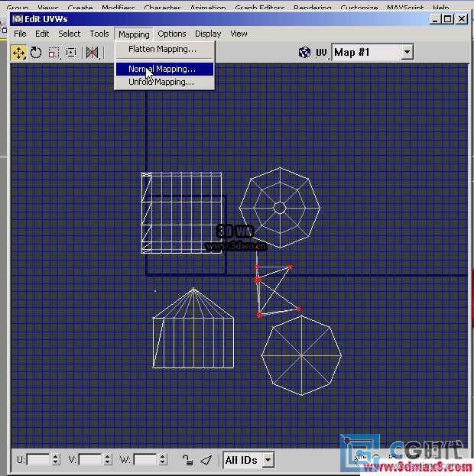Open Character menu in main 3ds Max window
Image resolution: width=474 pixels, height=476 pixels.
click(162, 8)
